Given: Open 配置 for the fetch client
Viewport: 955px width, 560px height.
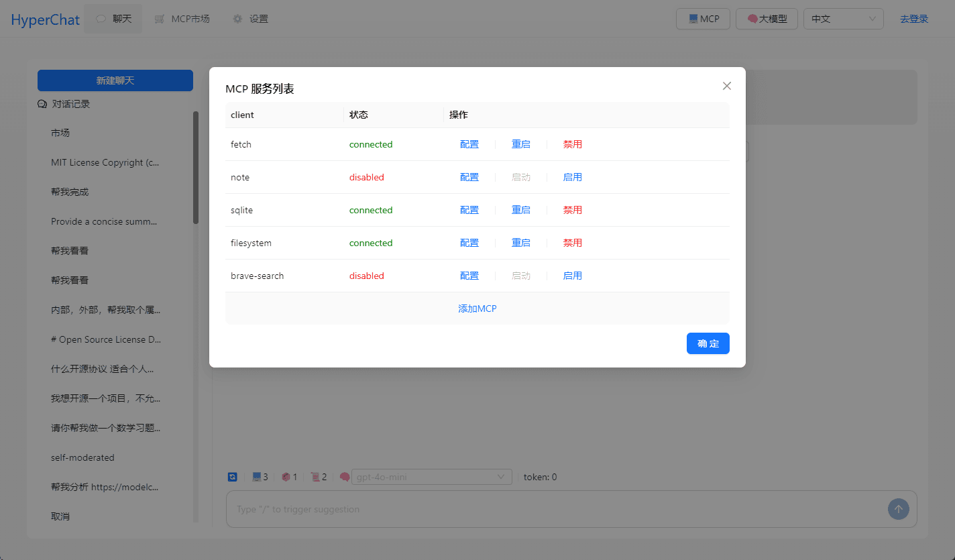Looking at the screenshot, I should tap(469, 144).
